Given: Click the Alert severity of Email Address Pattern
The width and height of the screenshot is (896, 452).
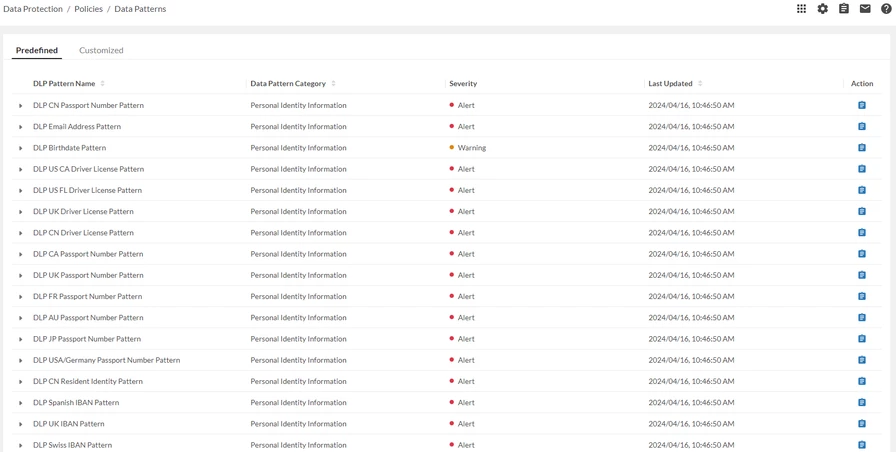Looking at the screenshot, I should click(x=462, y=126).
